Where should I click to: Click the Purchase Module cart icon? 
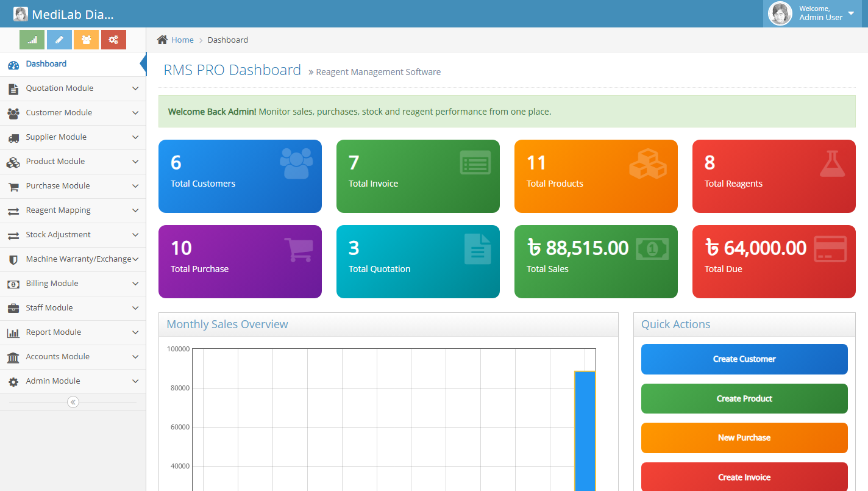13,187
